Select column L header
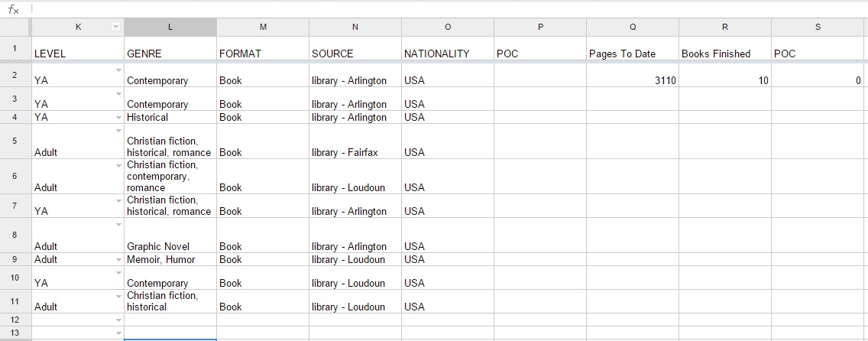 click(170, 27)
